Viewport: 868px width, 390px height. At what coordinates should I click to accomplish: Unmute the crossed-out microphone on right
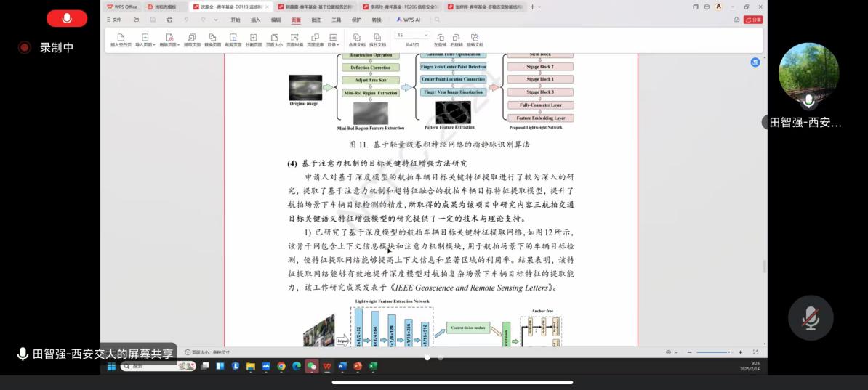click(811, 318)
